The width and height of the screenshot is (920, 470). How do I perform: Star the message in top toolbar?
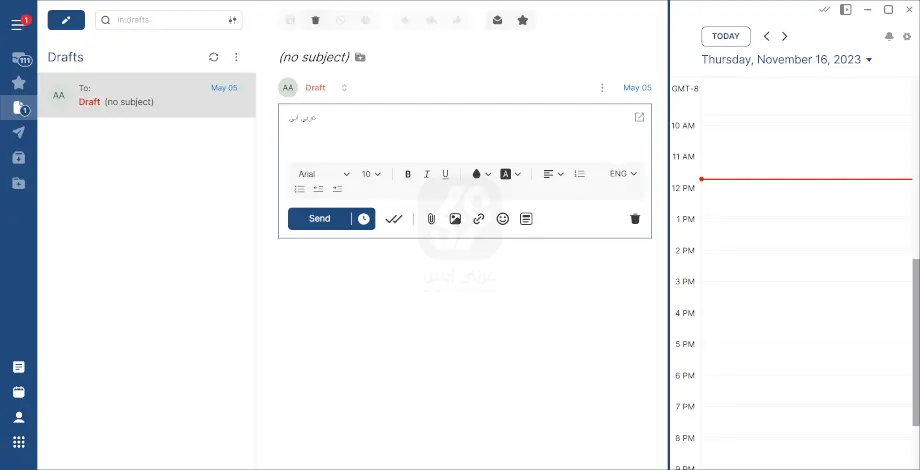(523, 20)
